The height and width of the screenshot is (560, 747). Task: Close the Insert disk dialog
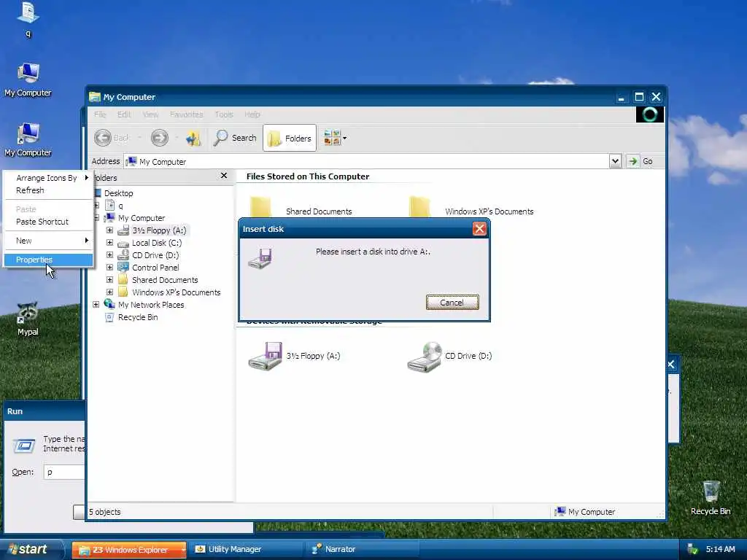479,229
